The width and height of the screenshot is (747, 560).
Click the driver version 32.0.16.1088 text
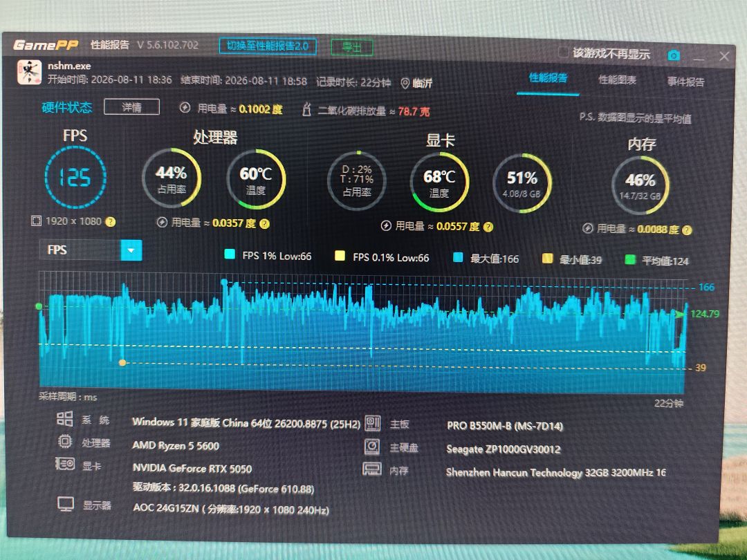(223, 488)
